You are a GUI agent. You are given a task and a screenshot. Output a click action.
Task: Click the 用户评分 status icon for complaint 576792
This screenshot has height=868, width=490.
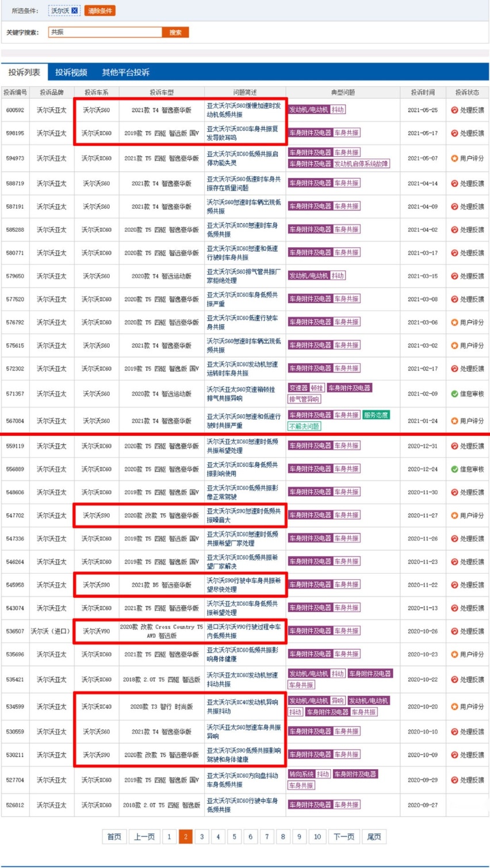(454, 322)
